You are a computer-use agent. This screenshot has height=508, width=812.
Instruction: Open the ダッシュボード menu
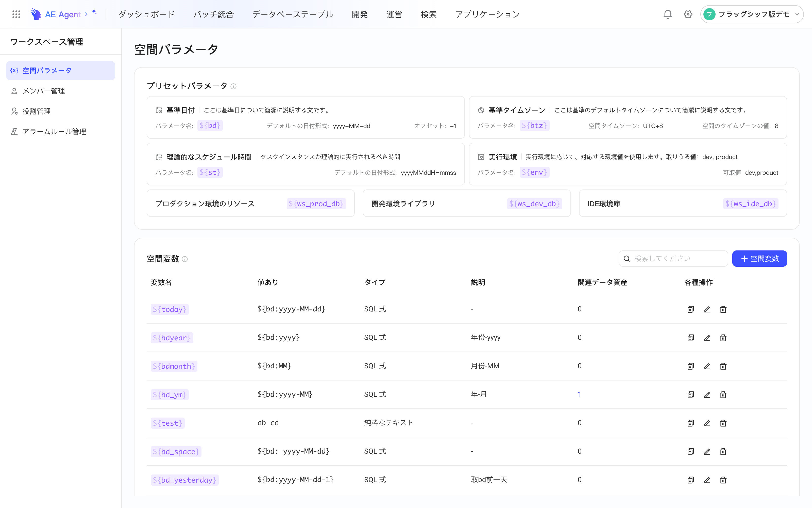point(147,14)
